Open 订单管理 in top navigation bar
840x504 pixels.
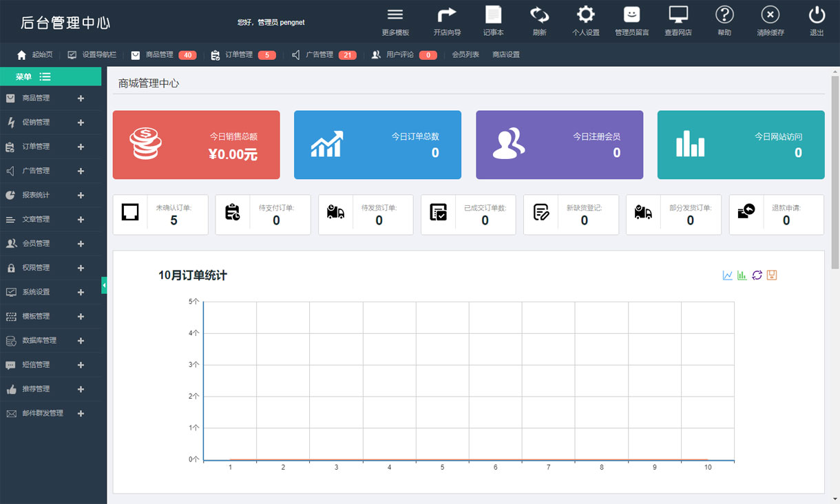239,55
